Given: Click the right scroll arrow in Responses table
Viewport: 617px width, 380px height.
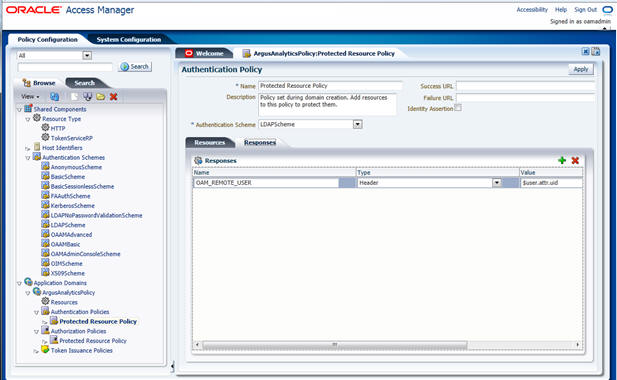Looking at the screenshot, I should click(578, 345).
